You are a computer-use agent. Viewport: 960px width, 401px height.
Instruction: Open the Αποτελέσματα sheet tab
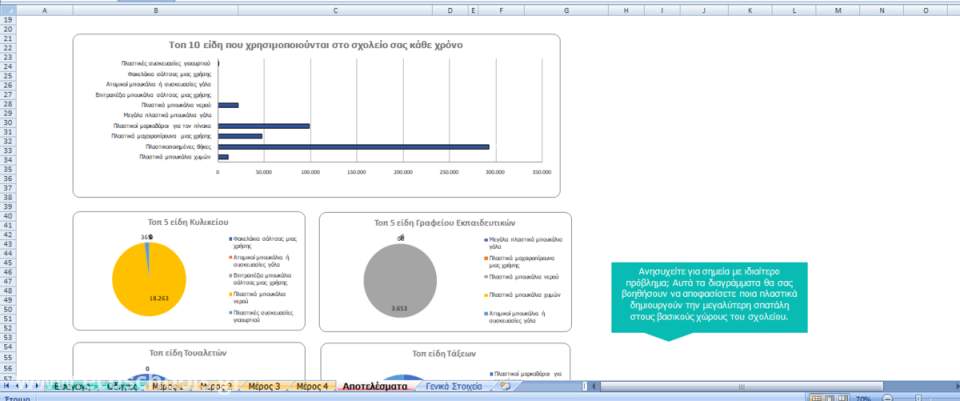tap(375, 385)
